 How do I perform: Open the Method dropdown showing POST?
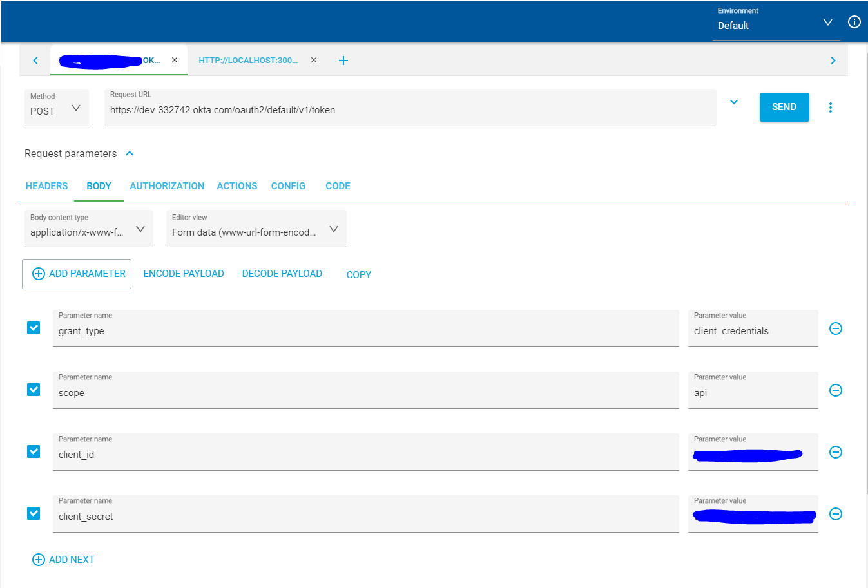(56, 108)
